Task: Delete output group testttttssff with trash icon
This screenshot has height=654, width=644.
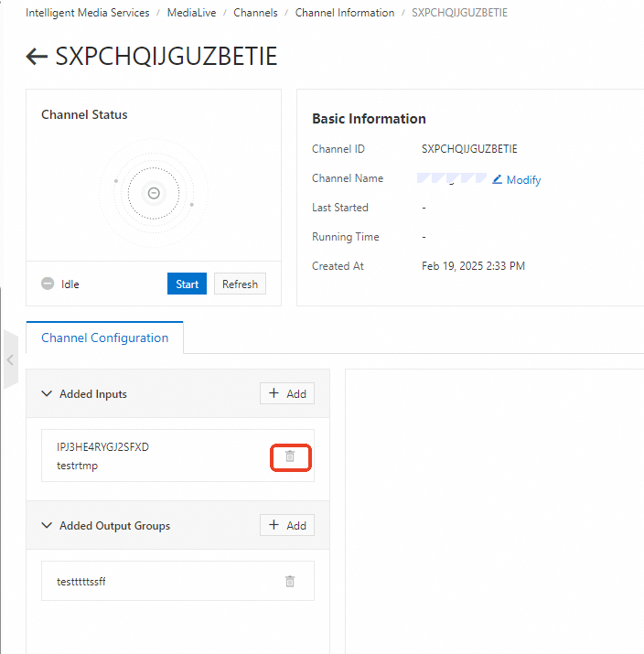Action: tap(290, 581)
